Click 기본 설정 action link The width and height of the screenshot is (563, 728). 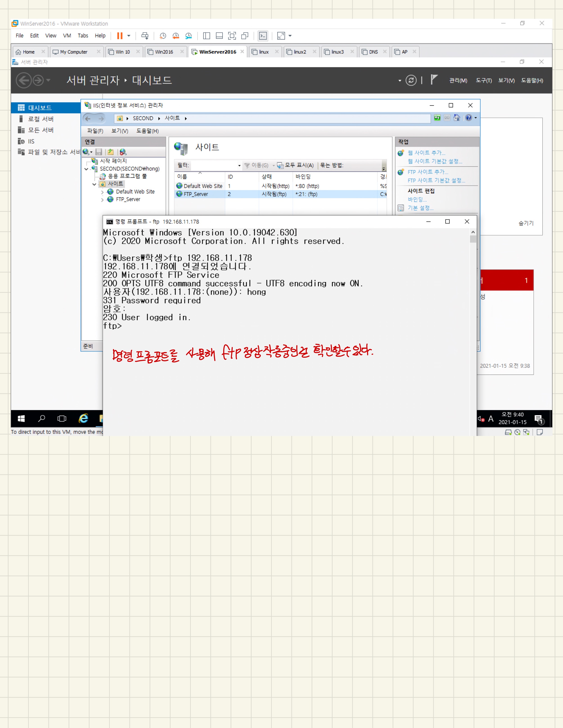point(420,208)
